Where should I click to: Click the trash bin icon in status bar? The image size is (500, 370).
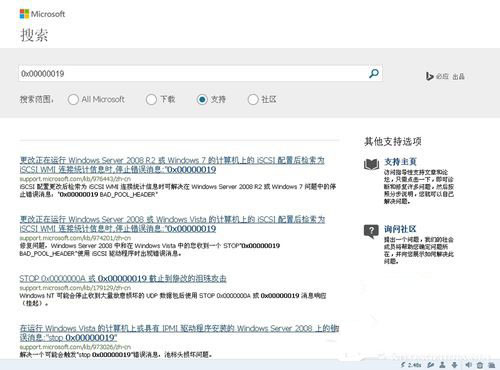coord(480,365)
